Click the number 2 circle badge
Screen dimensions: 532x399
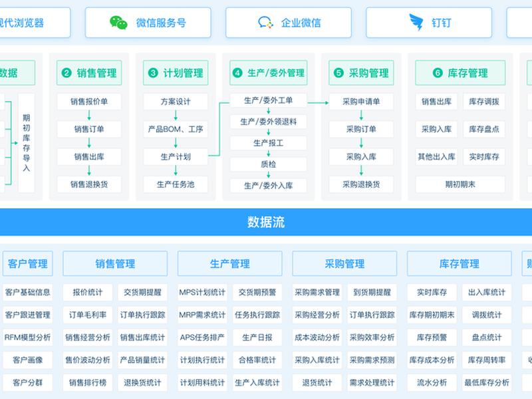pos(66,73)
